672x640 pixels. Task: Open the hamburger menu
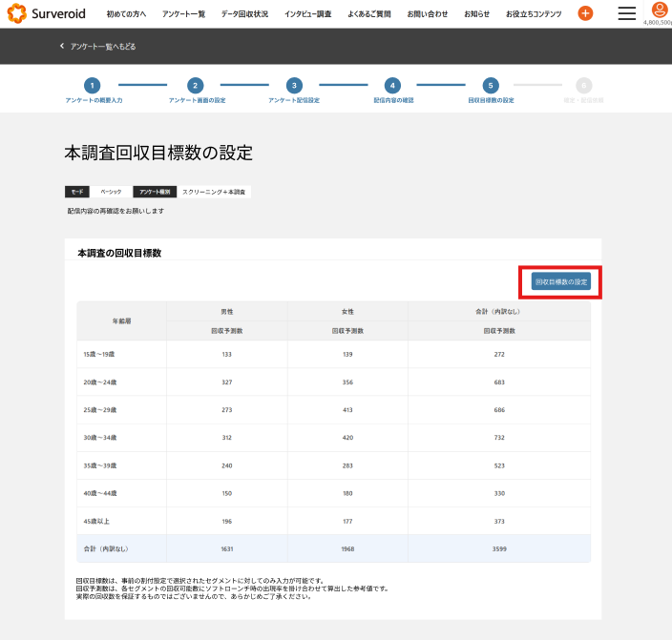click(627, 13)
